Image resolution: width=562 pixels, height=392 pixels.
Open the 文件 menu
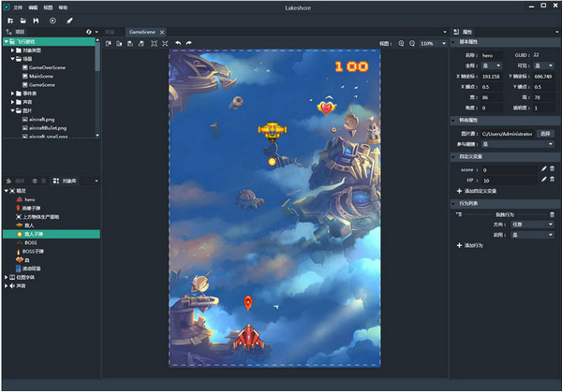[19, 7]
